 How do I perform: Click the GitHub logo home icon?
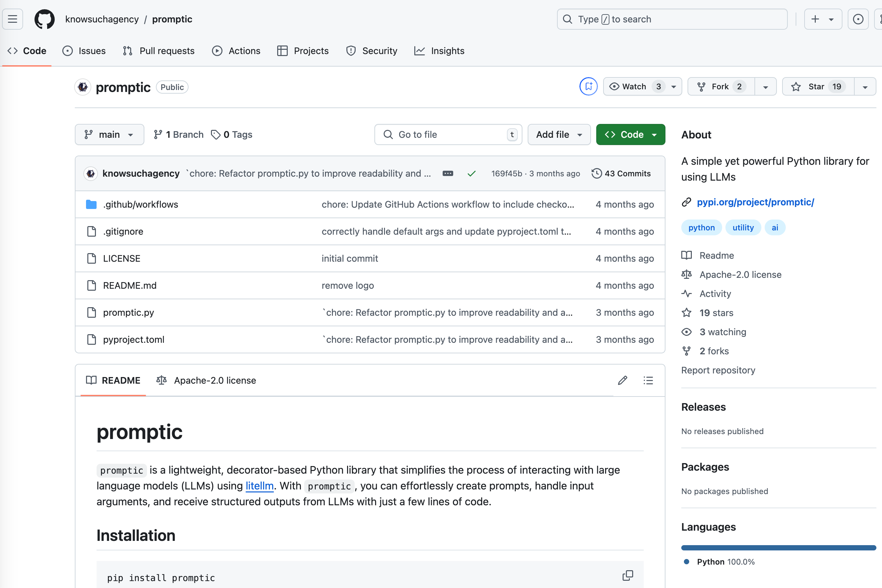(x=44, y=19)
